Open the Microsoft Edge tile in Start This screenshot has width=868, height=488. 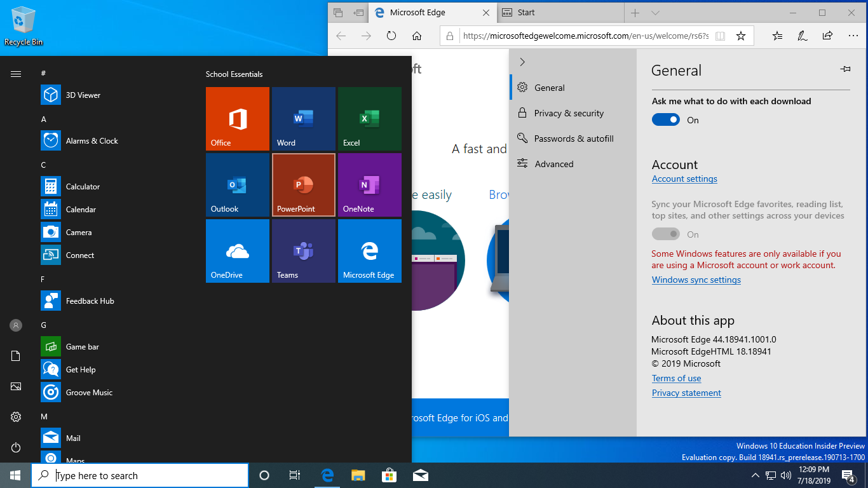click(x=370, y=251)
